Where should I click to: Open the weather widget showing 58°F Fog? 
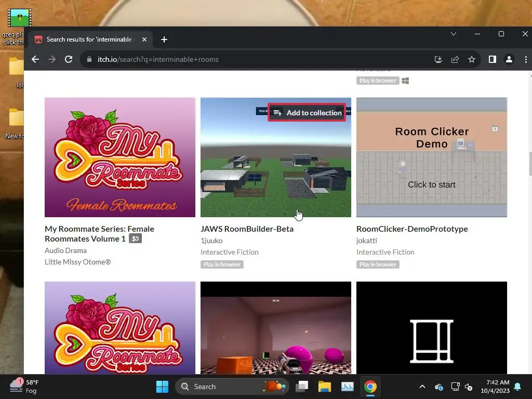[24, 387]
